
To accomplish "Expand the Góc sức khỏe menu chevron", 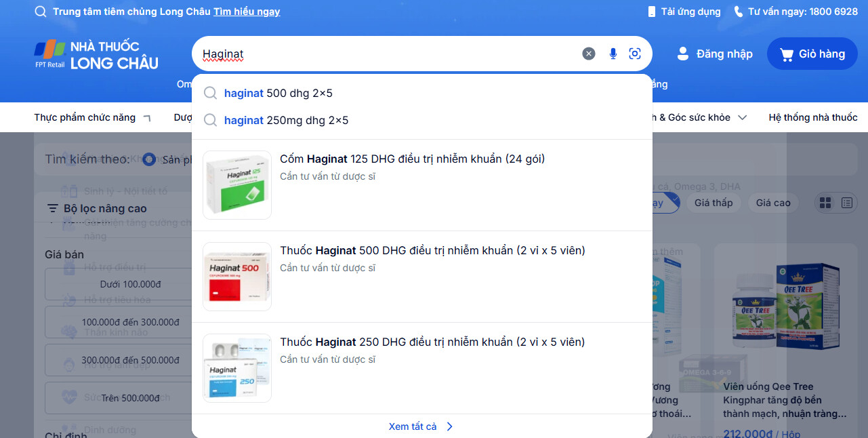I will click(x=743, y=117).
